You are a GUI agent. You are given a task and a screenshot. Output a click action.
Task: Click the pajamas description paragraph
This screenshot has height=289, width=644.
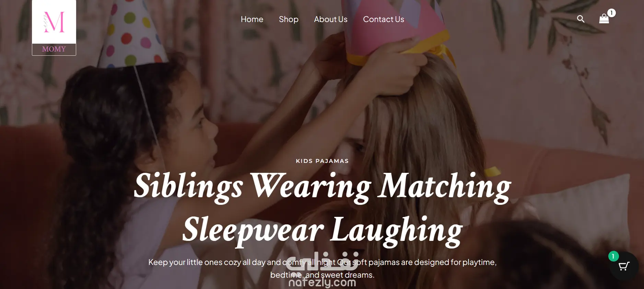pyautogui.click(x=322, y=268)
